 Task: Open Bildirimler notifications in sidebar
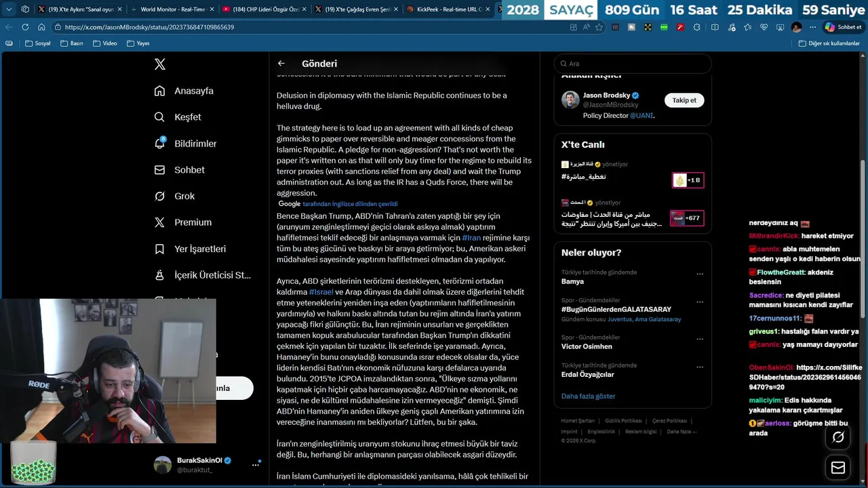pyautogui.click(x=186, y=144)
